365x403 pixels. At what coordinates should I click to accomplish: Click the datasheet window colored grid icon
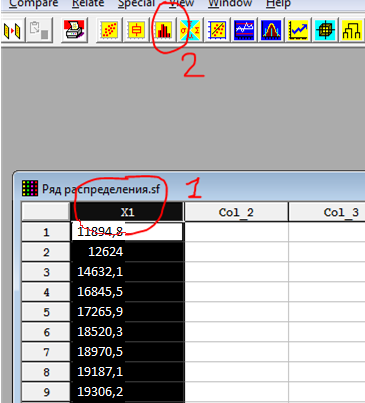click(x=30, y=188)
